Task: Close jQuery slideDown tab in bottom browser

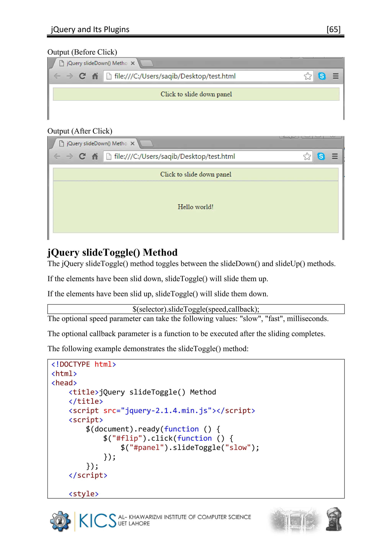Action: (x=132, y=143)
